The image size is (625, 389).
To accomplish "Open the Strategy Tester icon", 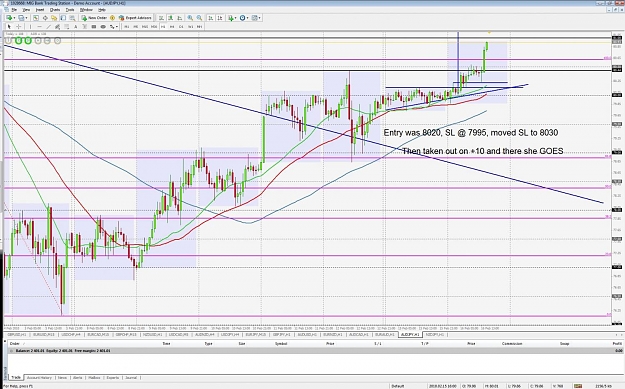I will [72, 18].
